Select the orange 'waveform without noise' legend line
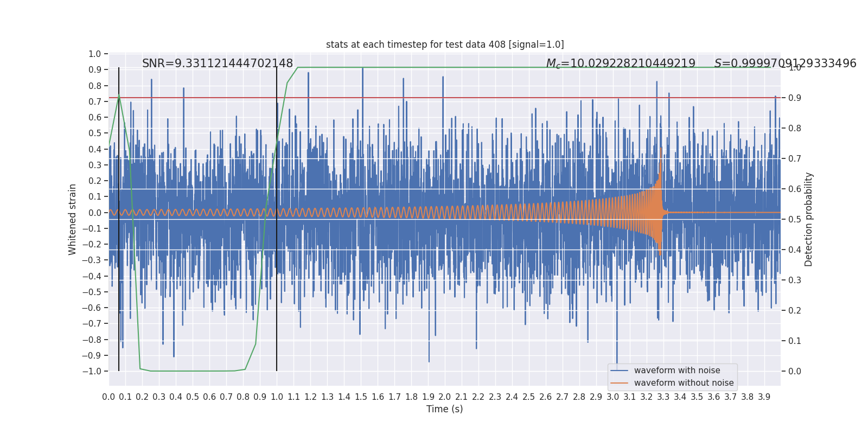The width and height of the screenshot is (868, 434). [620, 383]
